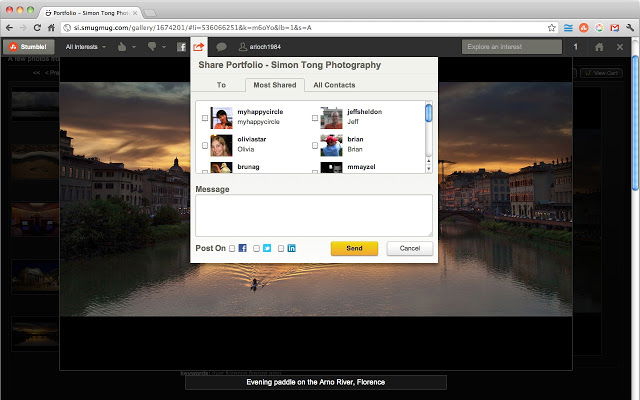This screenshot has height=400, width=640.
Task: Click into the Message text area
Action: tap(314, 215)
